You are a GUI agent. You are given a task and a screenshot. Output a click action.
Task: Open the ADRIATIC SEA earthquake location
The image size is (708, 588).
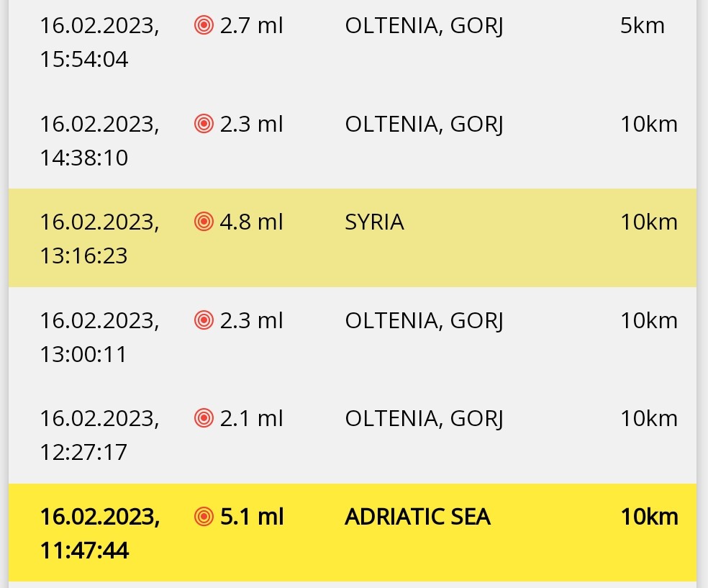417,517
